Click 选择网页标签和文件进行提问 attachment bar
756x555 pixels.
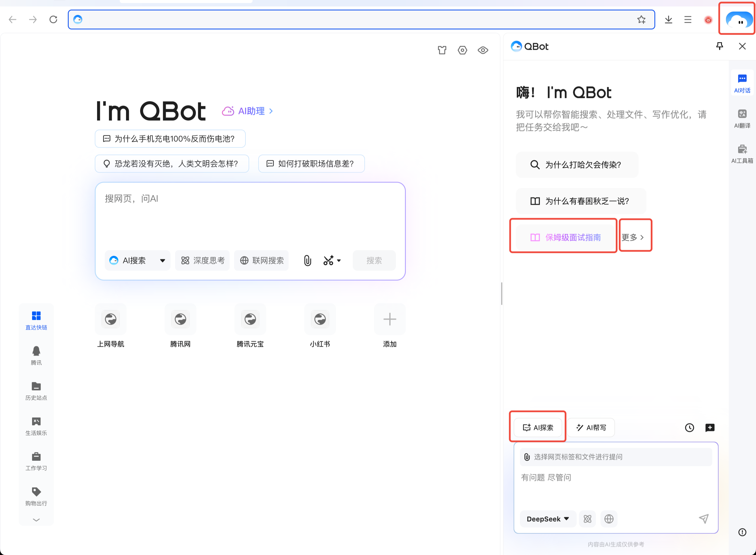[616, 457]
